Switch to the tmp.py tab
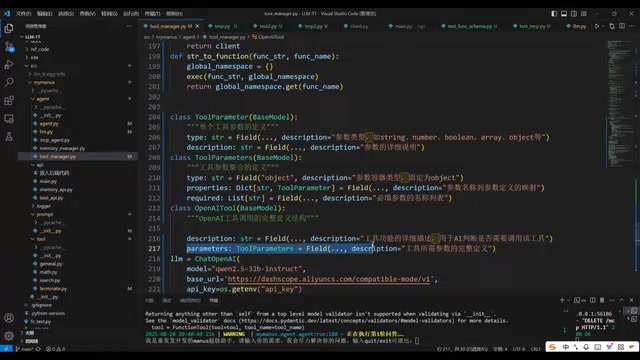The width and height of the screenshot is (640, 360). click(222, 26)
